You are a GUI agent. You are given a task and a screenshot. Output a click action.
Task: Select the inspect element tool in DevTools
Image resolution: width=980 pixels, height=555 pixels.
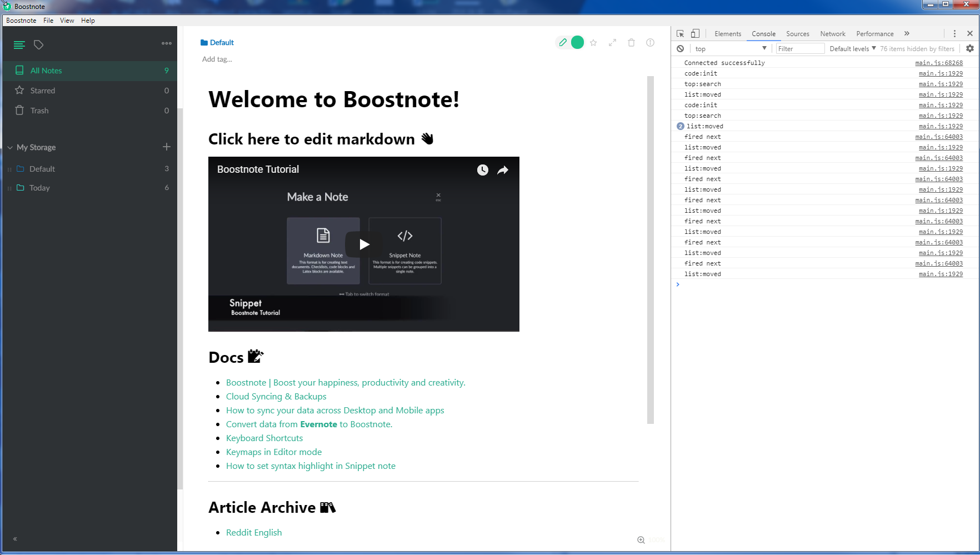tap(681, 33)
